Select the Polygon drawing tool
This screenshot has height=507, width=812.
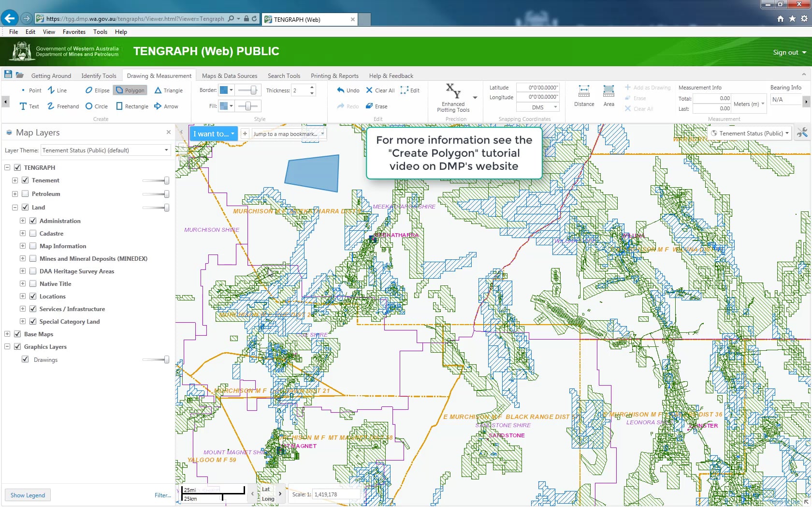pyautogui.click(x=130, y=90)
